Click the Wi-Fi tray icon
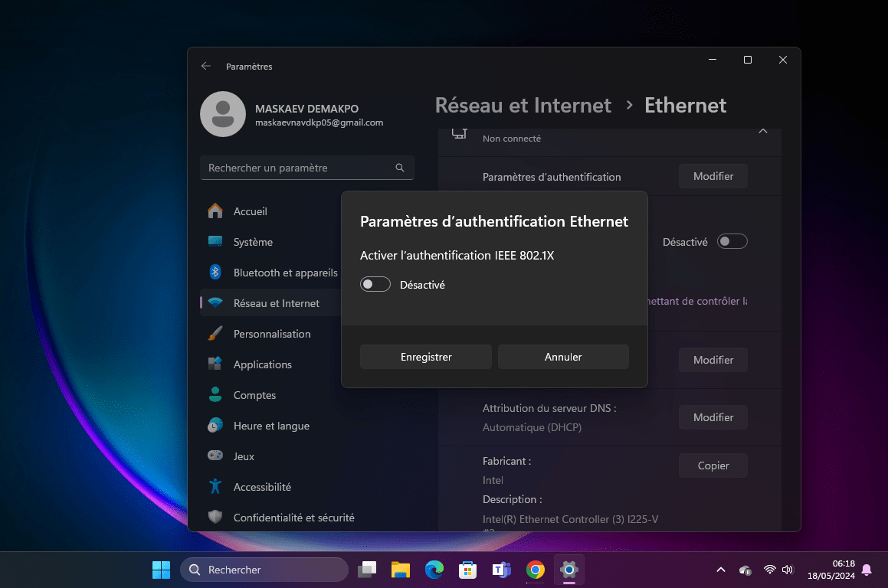 [770, 570]
